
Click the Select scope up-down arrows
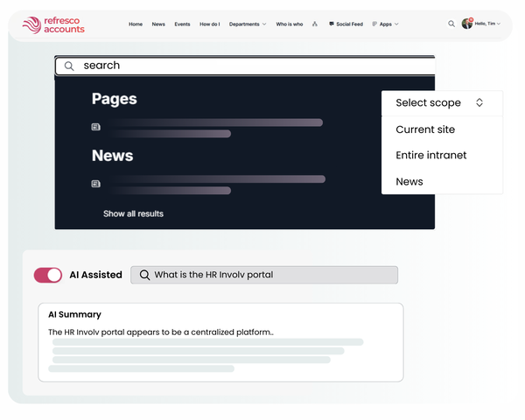tap(479, 102)
